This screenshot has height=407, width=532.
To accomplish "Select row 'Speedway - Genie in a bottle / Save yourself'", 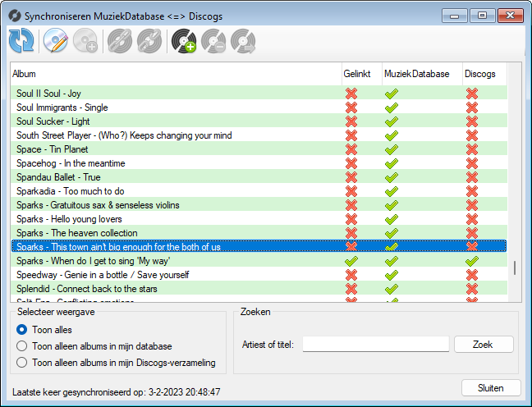I will (x=259, y=275).
